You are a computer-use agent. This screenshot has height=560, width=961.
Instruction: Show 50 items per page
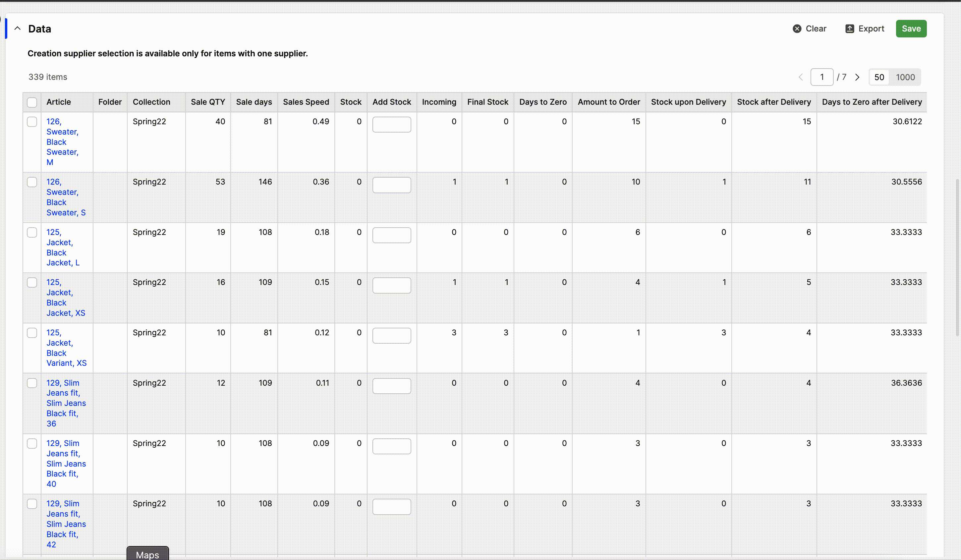coord(879,77)
